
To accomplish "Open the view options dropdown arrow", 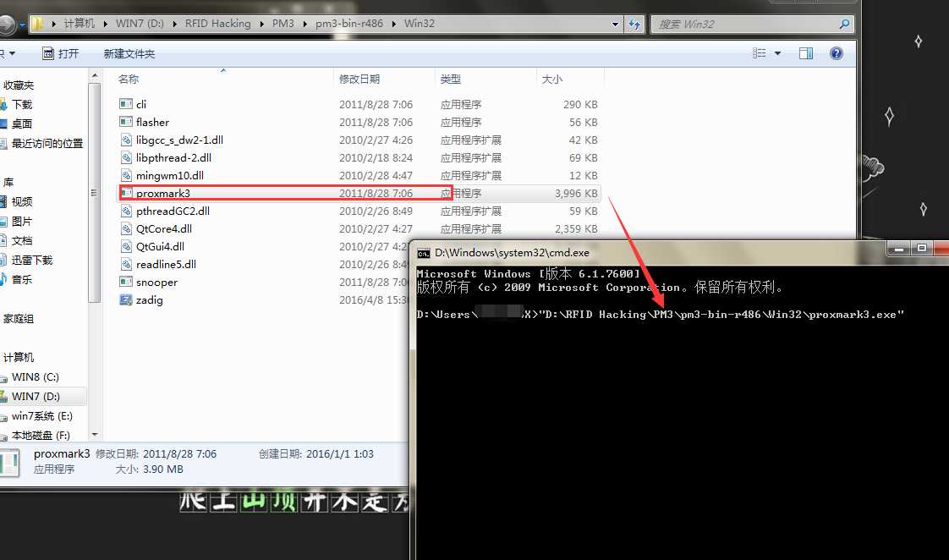I will [777, 53].
